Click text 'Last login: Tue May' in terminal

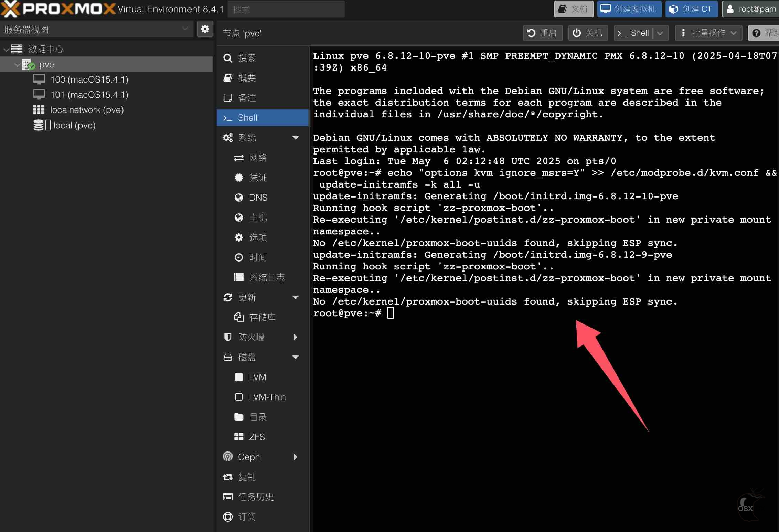372,161
